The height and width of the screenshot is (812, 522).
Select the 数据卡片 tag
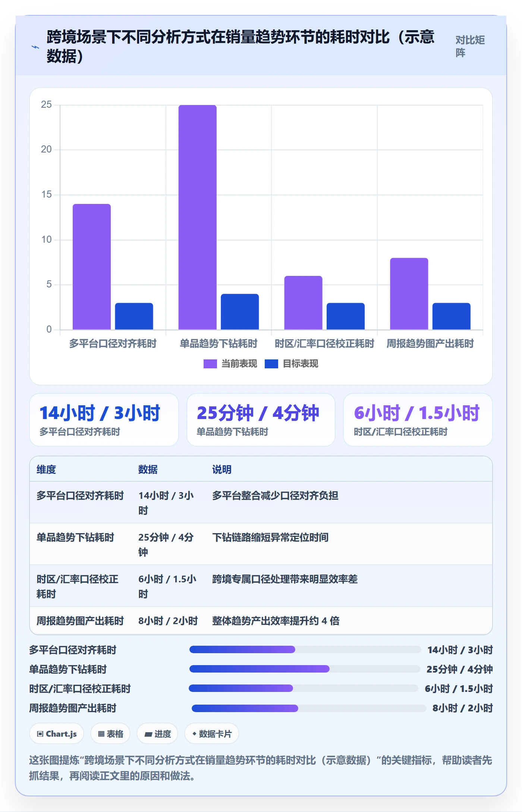[212, 734]
